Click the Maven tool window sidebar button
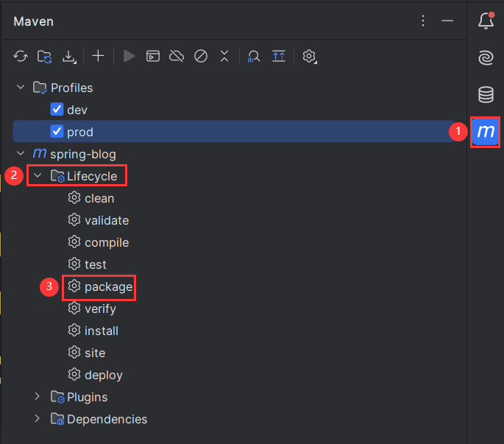 (x=486, y=132)
